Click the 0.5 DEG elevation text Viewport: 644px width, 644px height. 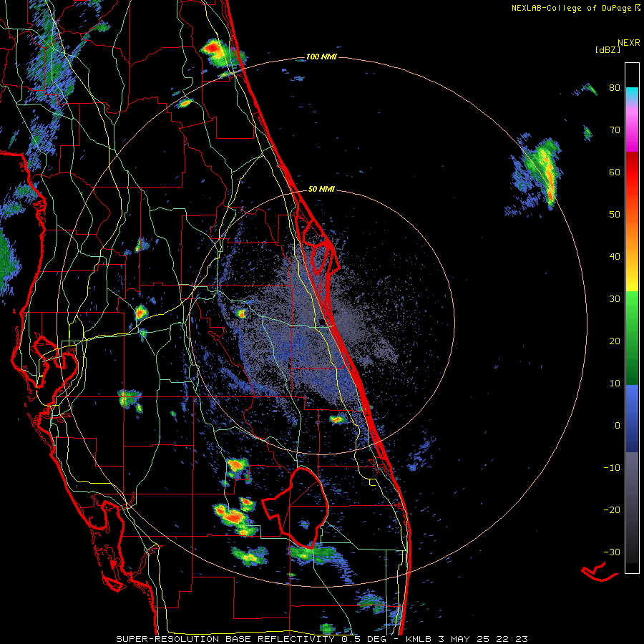[364, 639]
